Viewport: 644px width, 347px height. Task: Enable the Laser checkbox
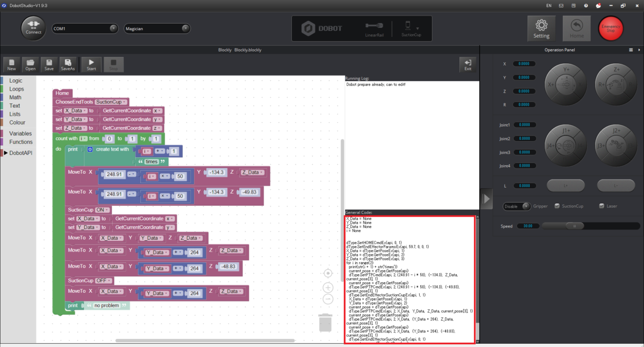click(602, 206)
